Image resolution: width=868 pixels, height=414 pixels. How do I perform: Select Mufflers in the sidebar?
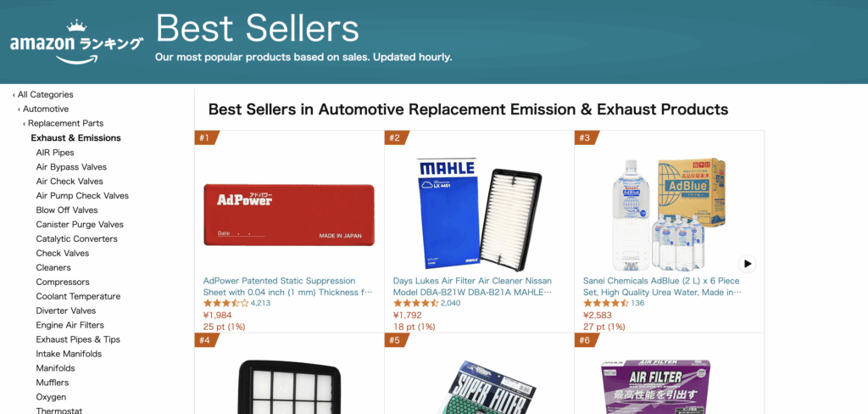(x=53, y=383)
